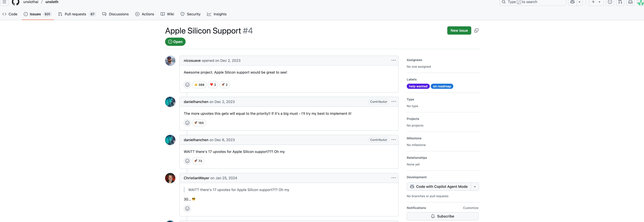Open Copilot icon in top header
This screenshot has width=644, height=222.
pos(572,2)
